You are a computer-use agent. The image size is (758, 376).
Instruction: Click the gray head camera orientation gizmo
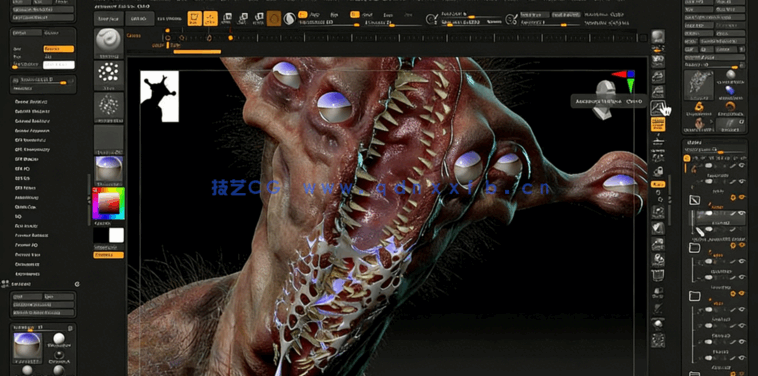click(604, 100)
